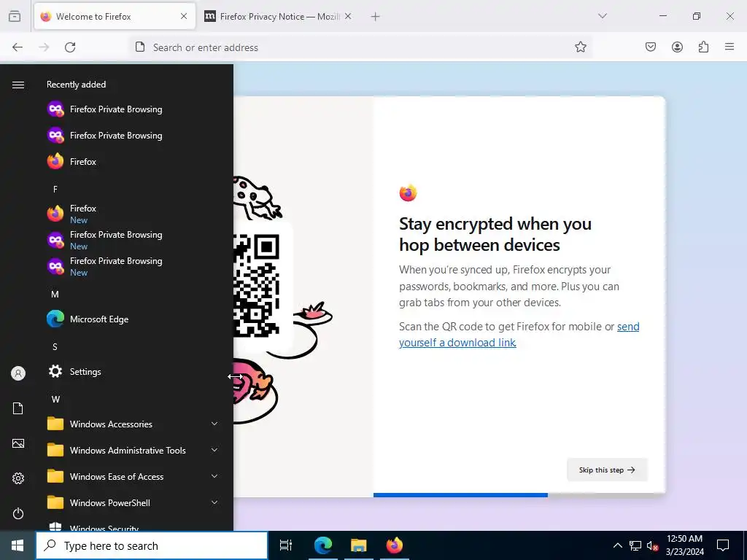The height and width of the screenshot is (560, 747).
Task: Open Firefox Private Browsing New, first entry under F
Action: coord(133,240)
